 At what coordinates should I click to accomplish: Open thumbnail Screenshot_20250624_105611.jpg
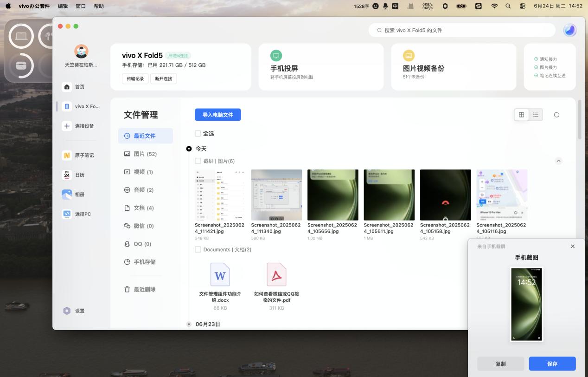coord(389,195)
